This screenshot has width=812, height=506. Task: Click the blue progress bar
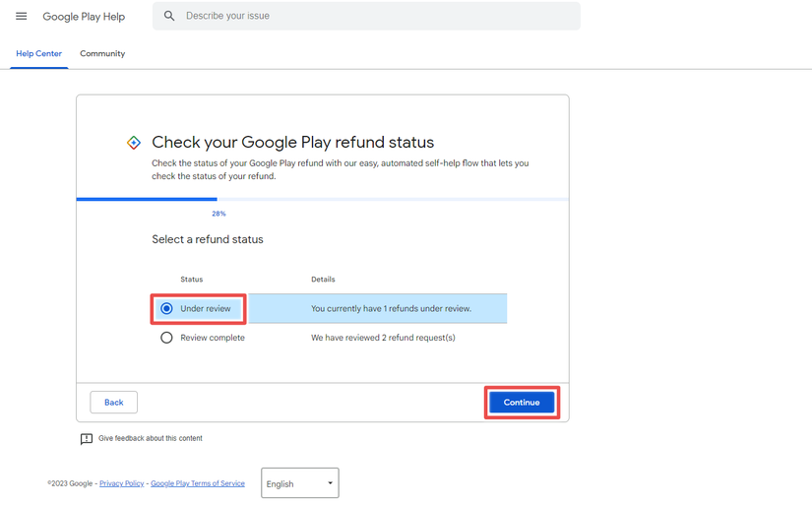click(147, 199)
